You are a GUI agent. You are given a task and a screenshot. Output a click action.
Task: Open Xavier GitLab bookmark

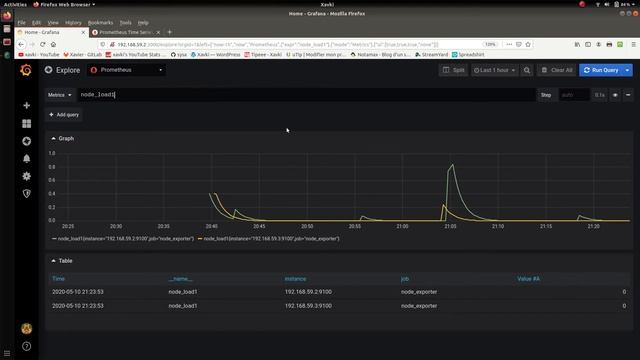click(x=82, y=54)
